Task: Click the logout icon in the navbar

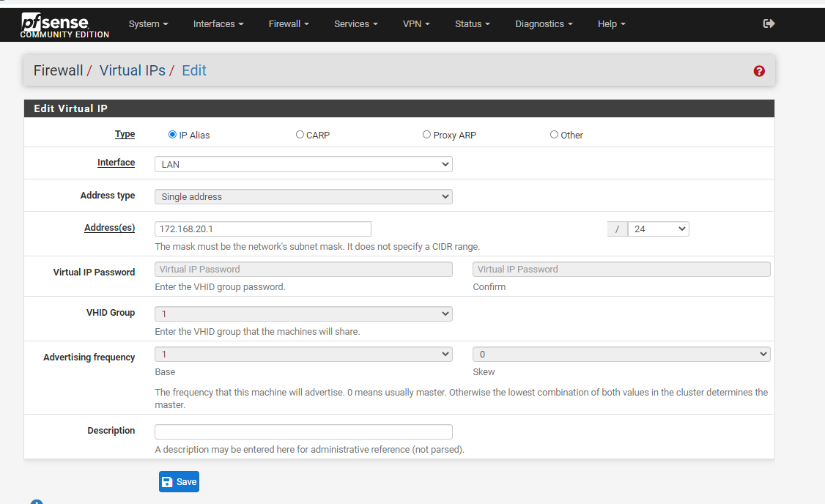Action: (x=769, y=23)
